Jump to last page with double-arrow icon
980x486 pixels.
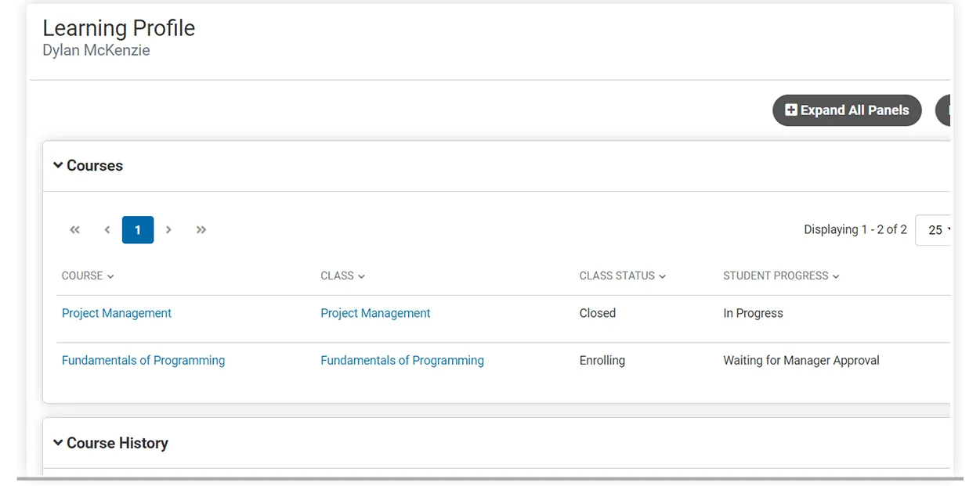coord(201,229)
